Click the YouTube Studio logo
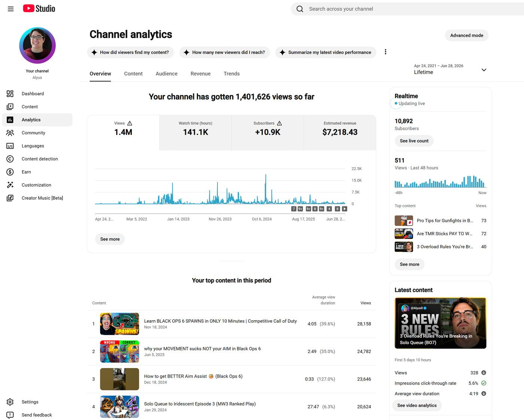524x420 pixels. 39,9
